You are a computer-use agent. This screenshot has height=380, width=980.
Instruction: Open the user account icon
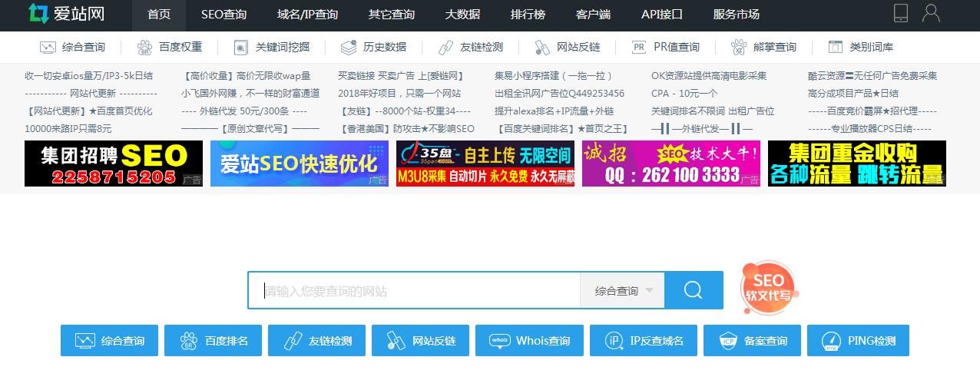point(931,13)
